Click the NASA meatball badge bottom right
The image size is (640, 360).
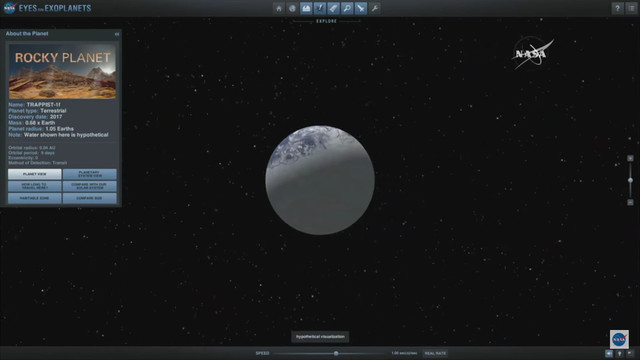point(619,339)
